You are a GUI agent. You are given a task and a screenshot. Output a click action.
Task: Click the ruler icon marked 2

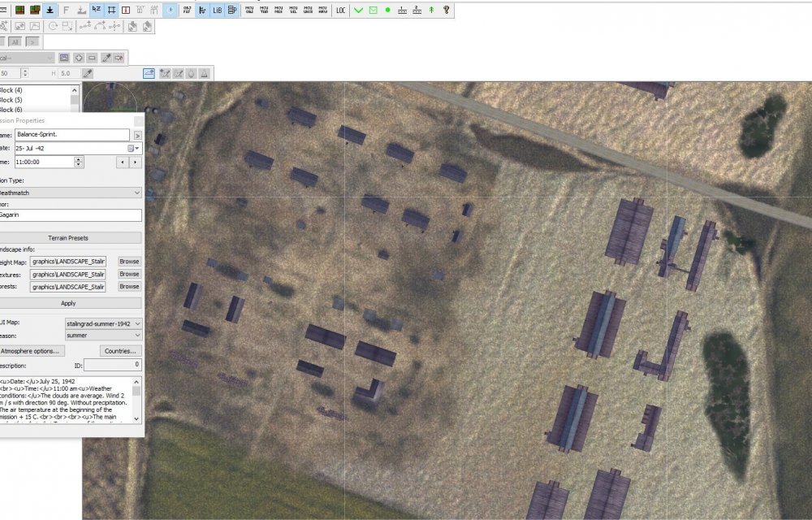[x=417, y=10]
